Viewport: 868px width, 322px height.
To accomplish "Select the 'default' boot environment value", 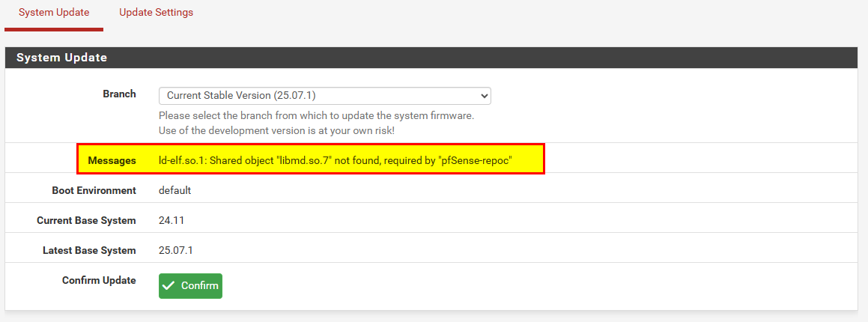I will pos(174,190).
